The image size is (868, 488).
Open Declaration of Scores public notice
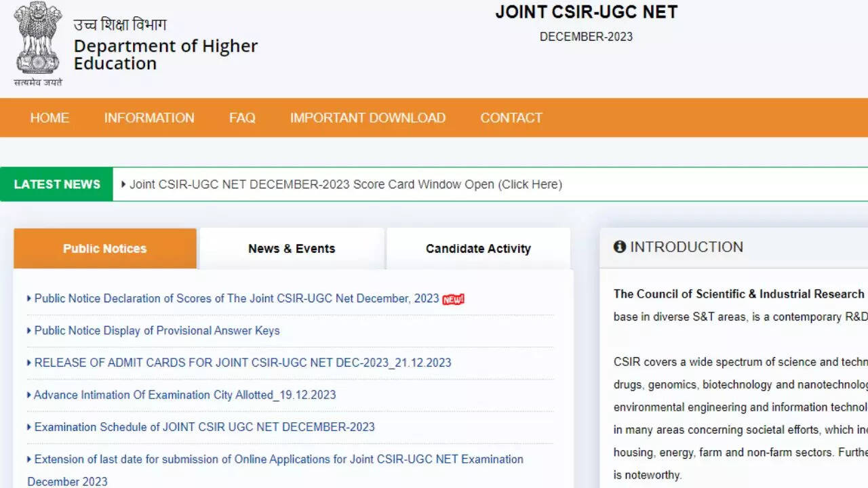(x=236, y=299)
